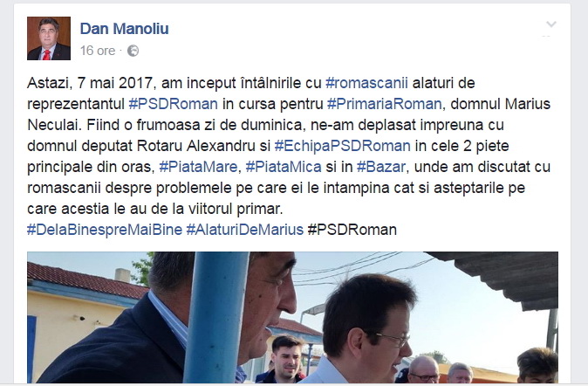This screenshot has width=588, height=386.
Task: Open the #romascanii hashtag
Action: click(366, 83)
